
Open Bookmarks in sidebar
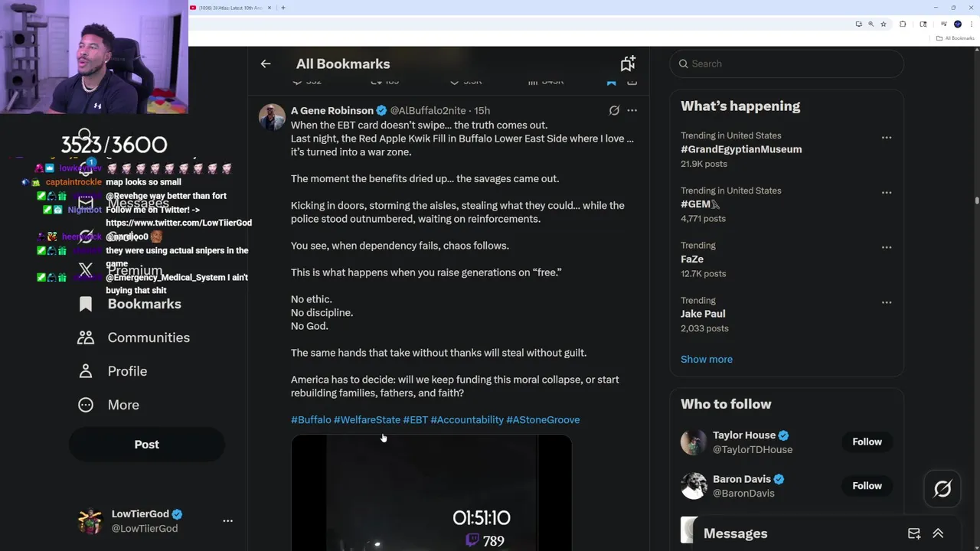pyautogui.click(x=130, y=304)
